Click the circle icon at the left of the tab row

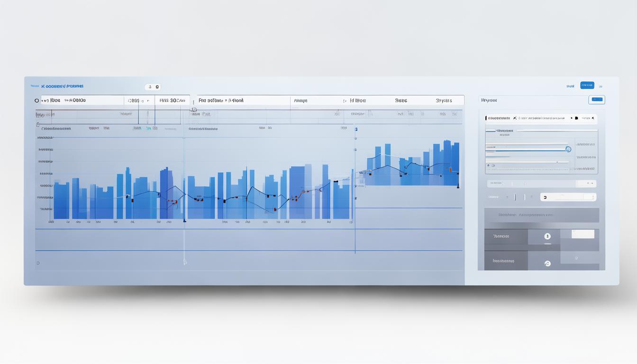pyautogui.click(x=37, y=100)
